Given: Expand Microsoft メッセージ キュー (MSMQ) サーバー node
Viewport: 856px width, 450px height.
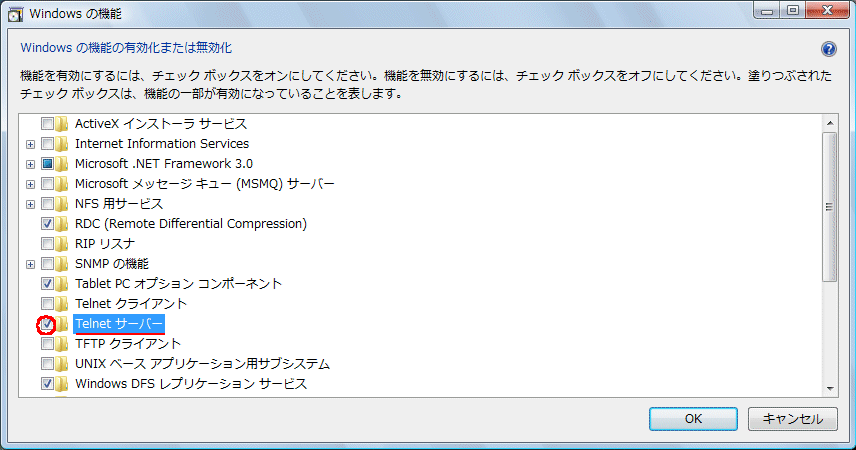Looking at the screenshot, I should [x=31, y=184].
